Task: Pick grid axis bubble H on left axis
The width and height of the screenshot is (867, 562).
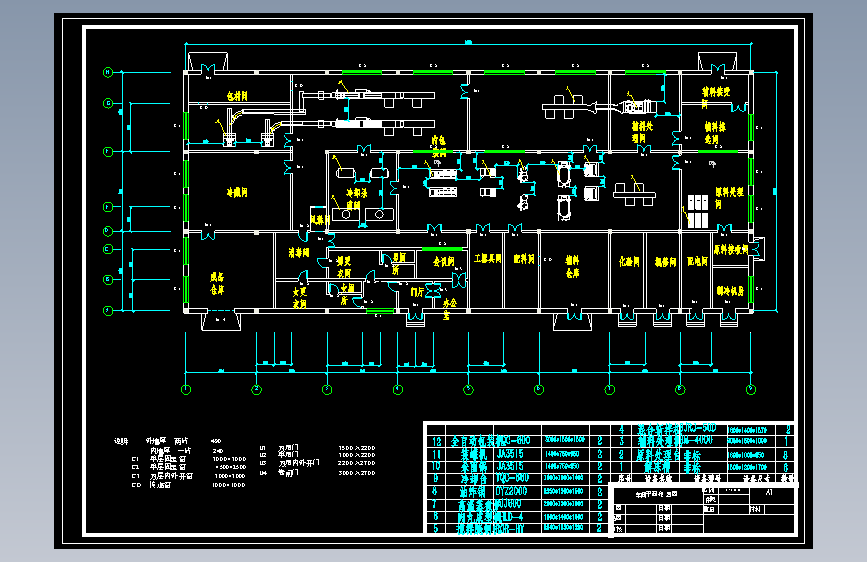Action: (x=108, y=72)
